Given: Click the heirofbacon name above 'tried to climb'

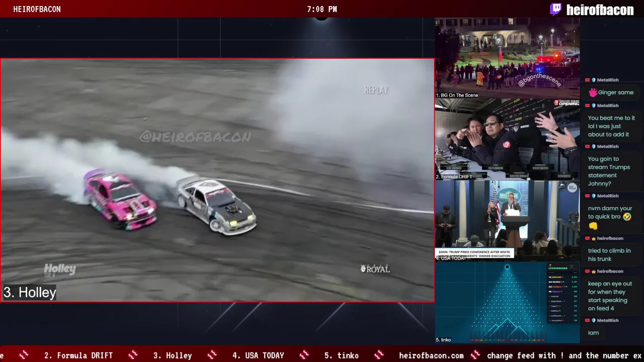Looking at the screenshot, I should tap(610, 238).
